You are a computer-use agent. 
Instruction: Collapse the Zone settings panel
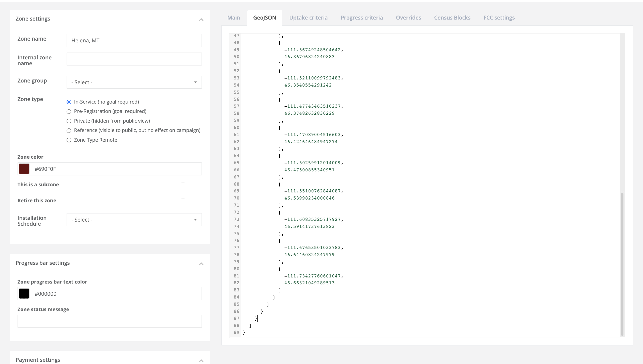click(x=201, y=19)
